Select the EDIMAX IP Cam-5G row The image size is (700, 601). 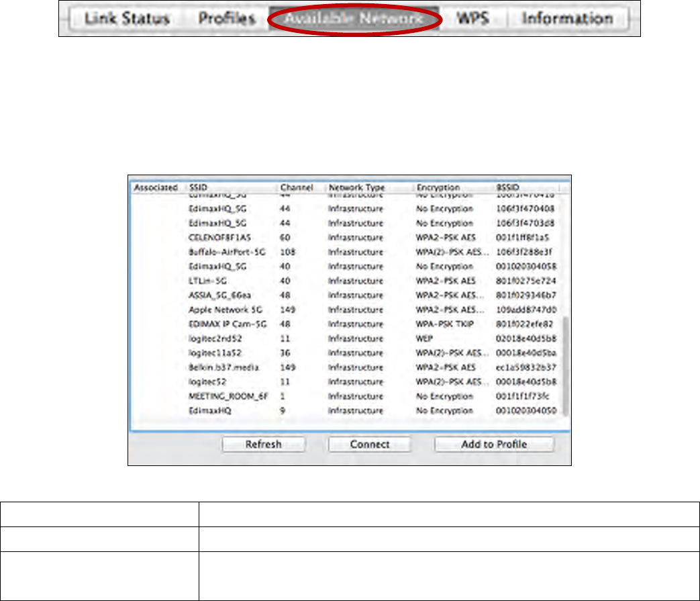click(346, 324)
